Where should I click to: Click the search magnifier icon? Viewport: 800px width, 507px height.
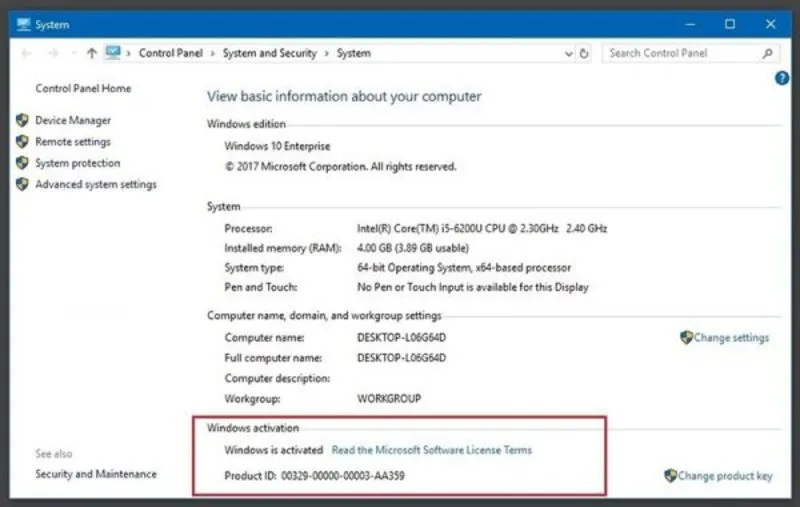point(767,53)
